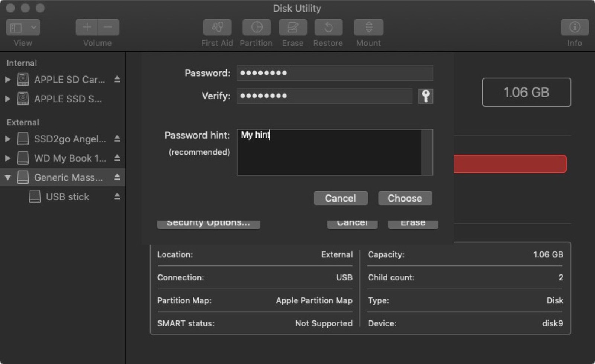The height and width of the screenshot is (364, 595).
Task: Expand the APPLE SD Card entry
Action: [x=7, y=79]
